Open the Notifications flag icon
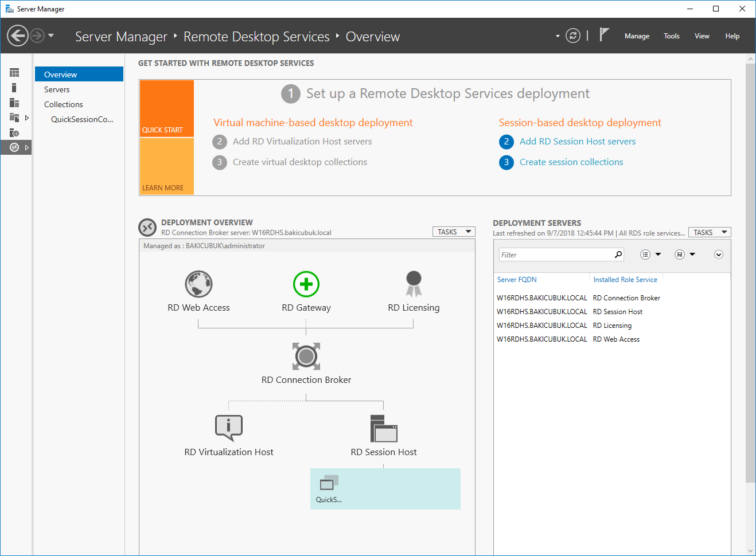The image size is (756, 556). (604, 35)
